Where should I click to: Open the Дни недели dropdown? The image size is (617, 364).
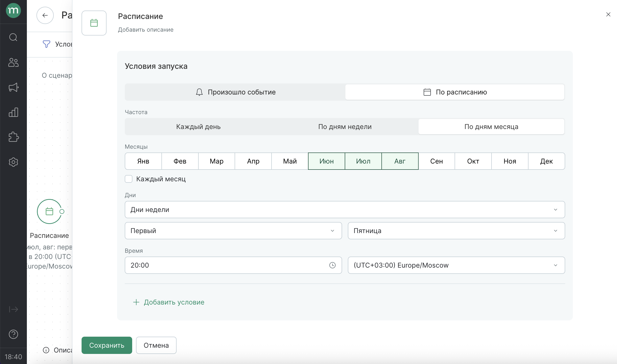pyautogui.click(x=345, y=210)
